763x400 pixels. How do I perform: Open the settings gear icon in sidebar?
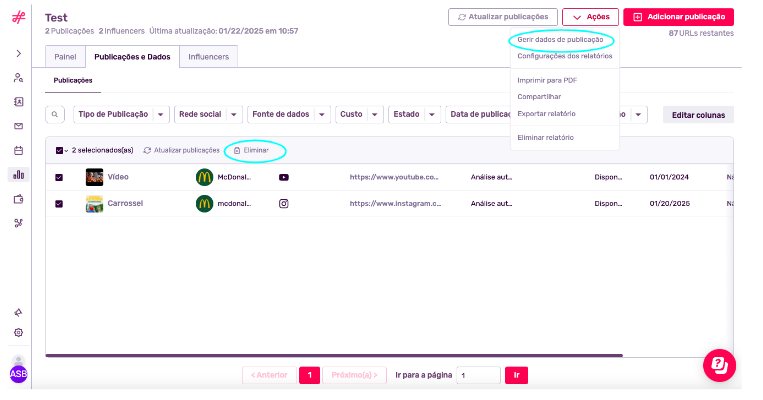pos(18,332)
